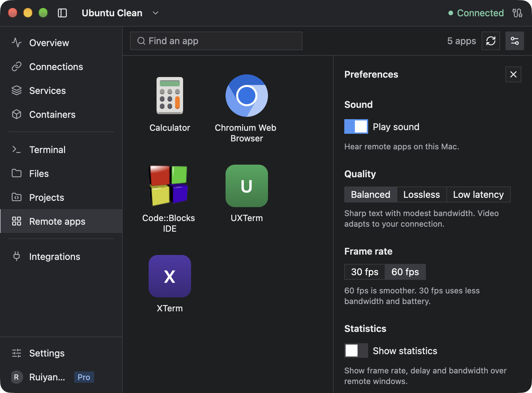This screenshot has width=532, height=393.
Task: Open Overview in the sidebar
Action: coord(61,43)
